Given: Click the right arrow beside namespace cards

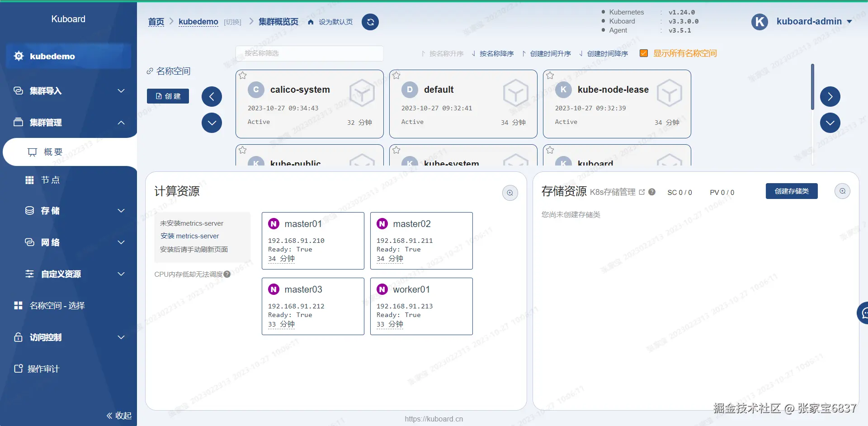Looking at the screenshot, I should (830, 96).
